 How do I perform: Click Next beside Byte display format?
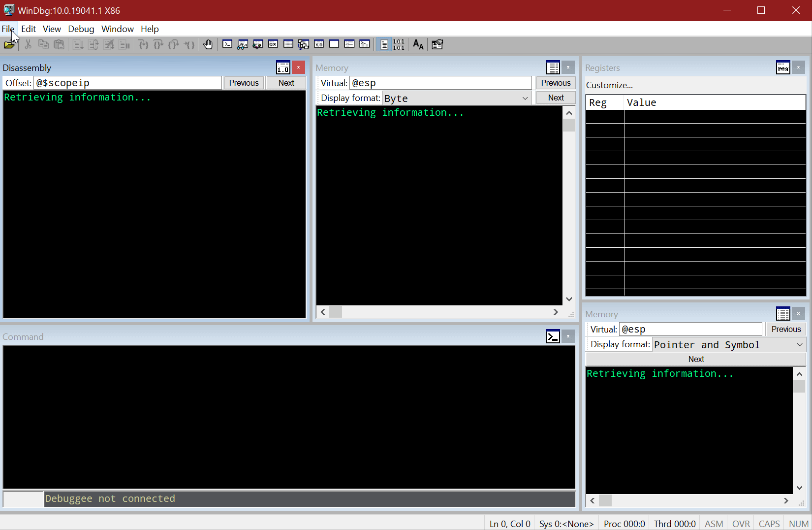[556, 98]
